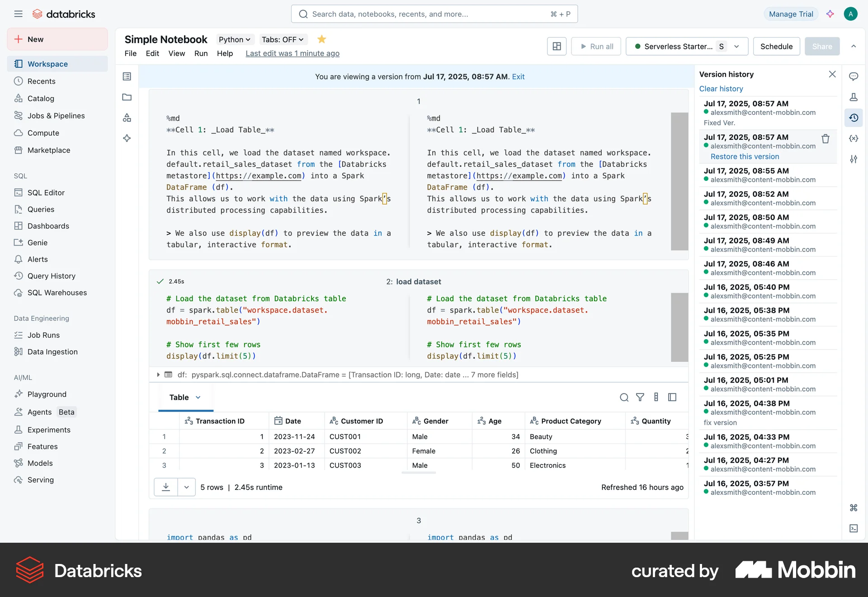Open the notebook comments panel
868x597 pixels.
[854, 77]
